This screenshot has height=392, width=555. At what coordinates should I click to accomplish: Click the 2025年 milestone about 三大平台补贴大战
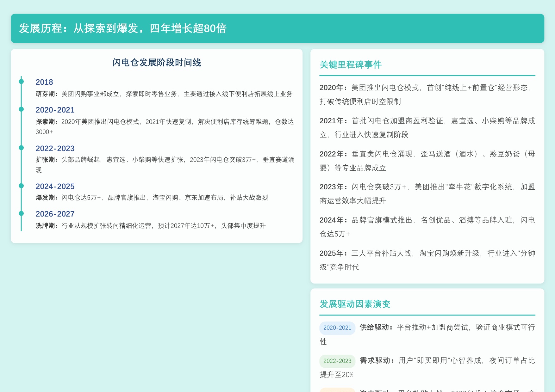(x=427, y=260)
